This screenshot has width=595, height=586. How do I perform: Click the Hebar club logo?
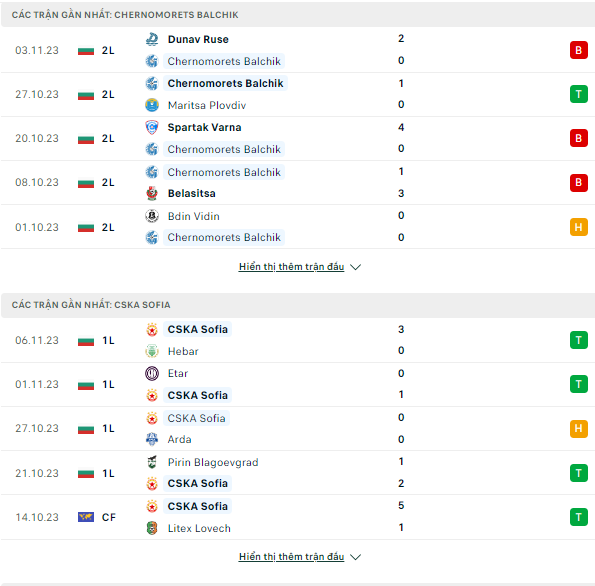[x=152, y=351]
